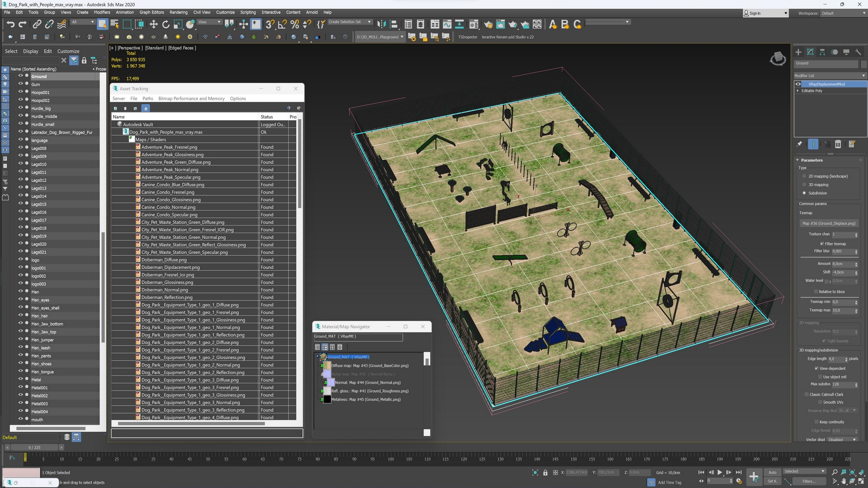Viewport: 868px width, 488px height.
Task: Click the Map #56 (Ground_Displace.png) button
Action: click(829, 223)
